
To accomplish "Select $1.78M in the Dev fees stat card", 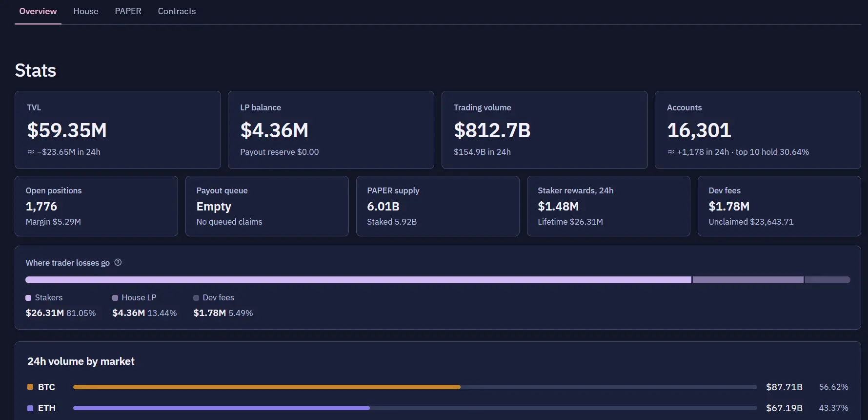I will 729,207.
